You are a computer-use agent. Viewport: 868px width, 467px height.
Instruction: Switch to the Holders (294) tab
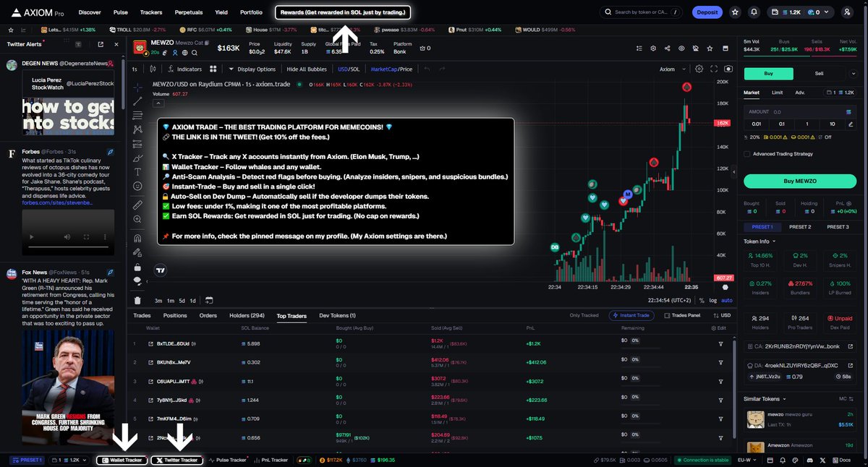[247, 315]
